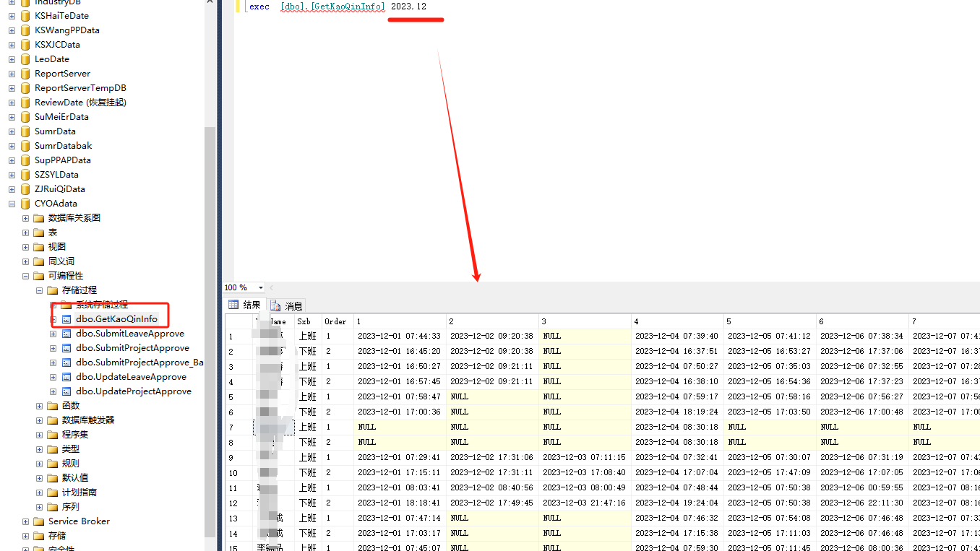Screen dimensions: 980x551
Task: Click the 序列 folder icon
Action: pyautogui.click(x=53, y=507)
